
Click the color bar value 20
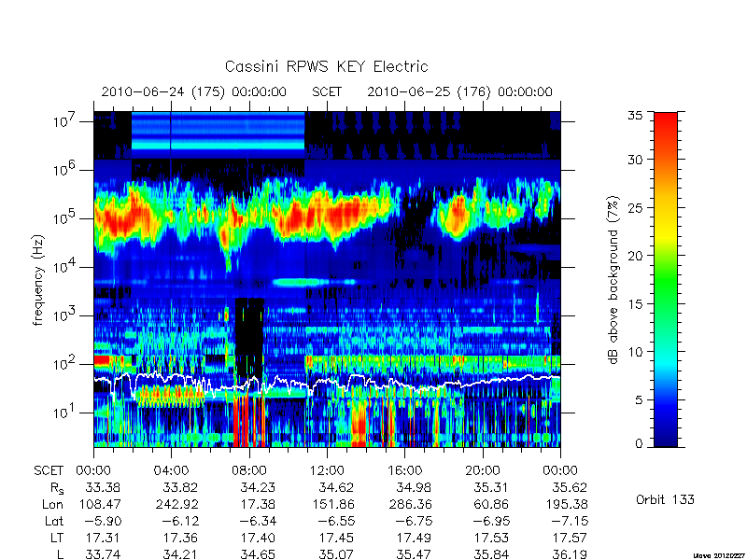[x=635, y=256]
